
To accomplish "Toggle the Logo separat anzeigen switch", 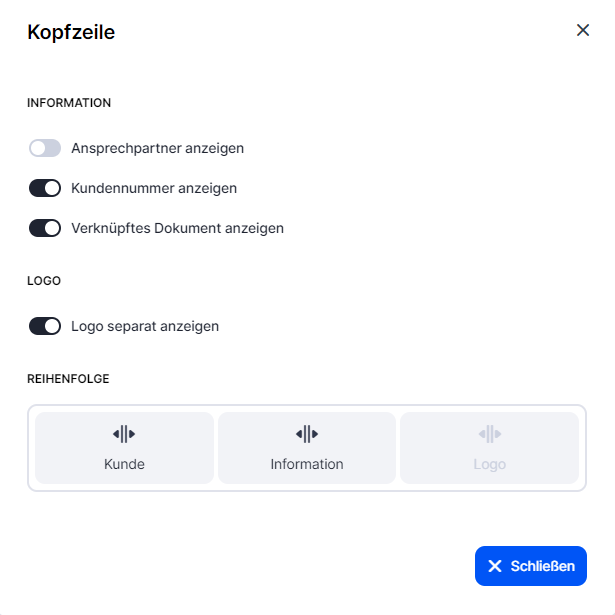I will [x=45, y=326].
